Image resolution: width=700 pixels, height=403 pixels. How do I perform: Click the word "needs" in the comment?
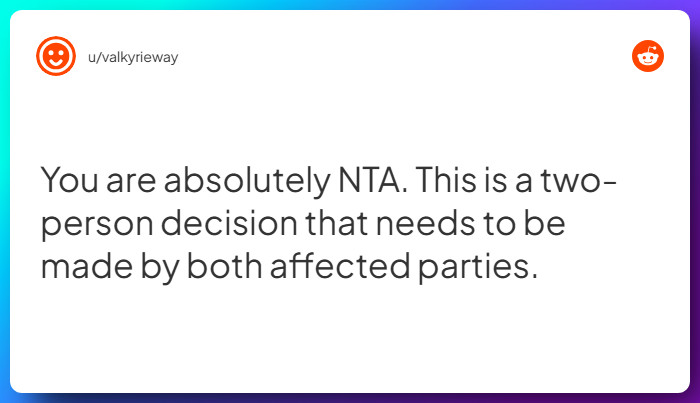click(x=425, y=223)
